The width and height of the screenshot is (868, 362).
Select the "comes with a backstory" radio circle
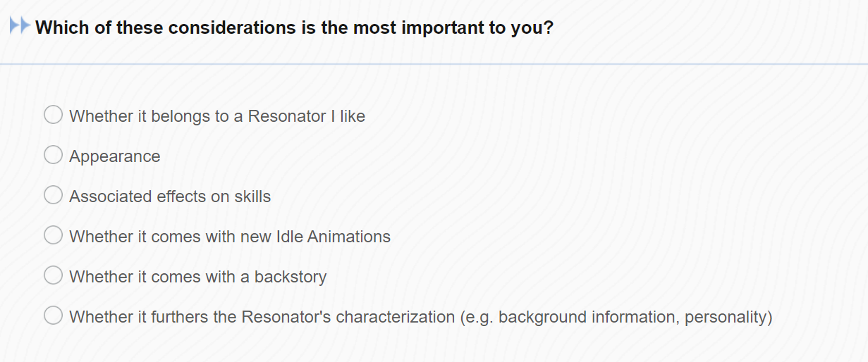(54, 275)
